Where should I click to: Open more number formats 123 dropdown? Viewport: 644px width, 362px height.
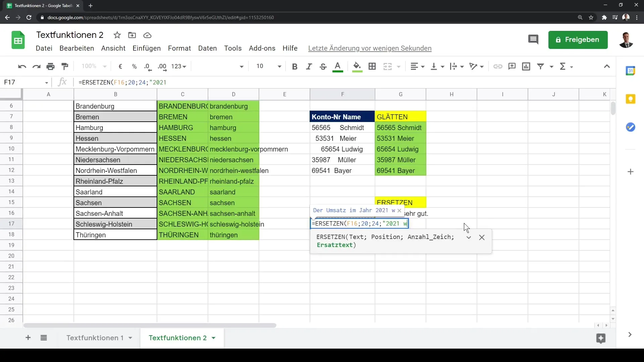(x=179, y=66)
